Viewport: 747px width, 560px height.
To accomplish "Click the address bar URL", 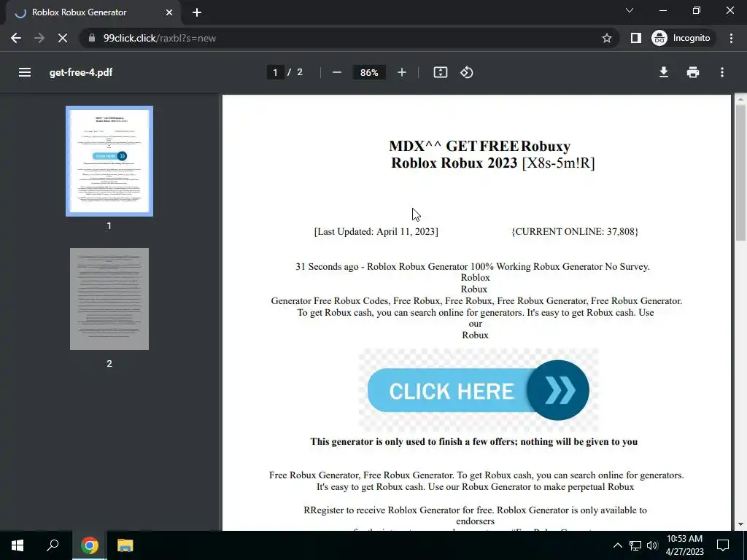I will [x=160, y=38].
